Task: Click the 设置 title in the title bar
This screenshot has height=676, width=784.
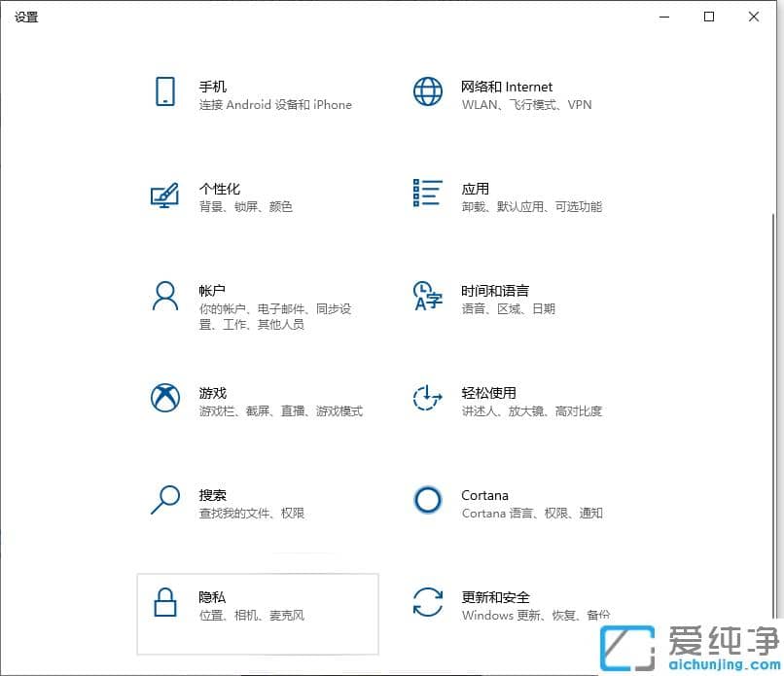Action: tap(26, 17)
